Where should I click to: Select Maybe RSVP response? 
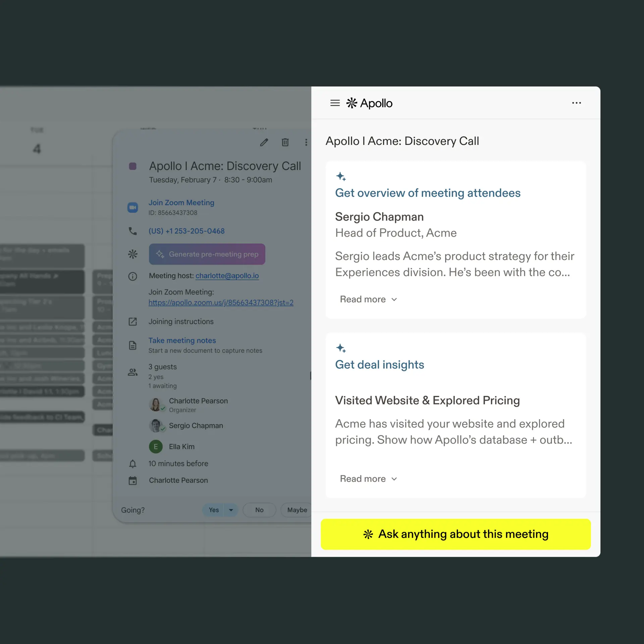pos(297,510)
